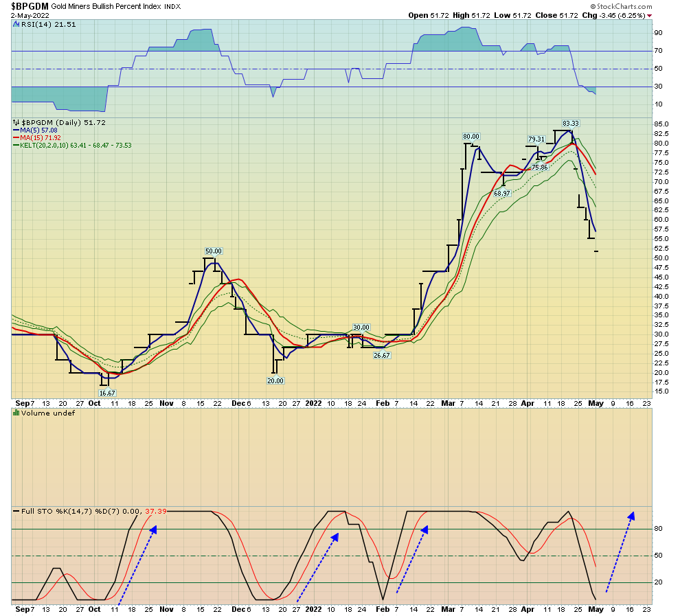Click the red down arrow beside Chg
Screen dimensions: 680x616
(x=650, y=14)
